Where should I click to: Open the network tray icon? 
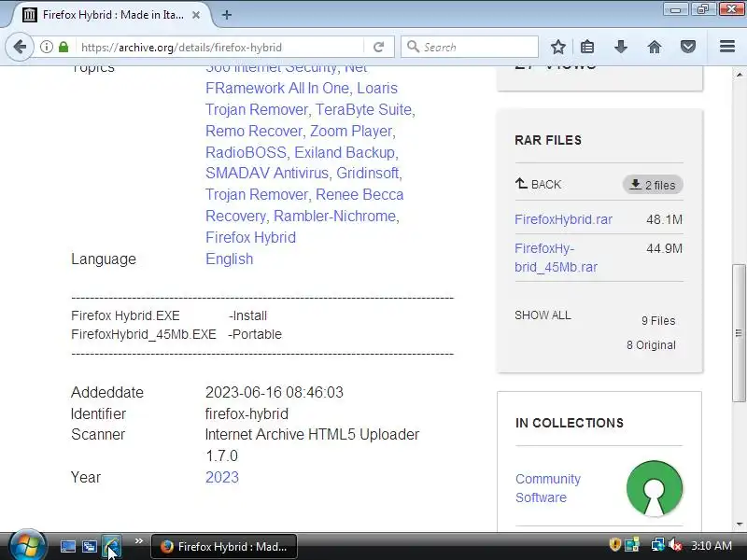tap(658, 544)
